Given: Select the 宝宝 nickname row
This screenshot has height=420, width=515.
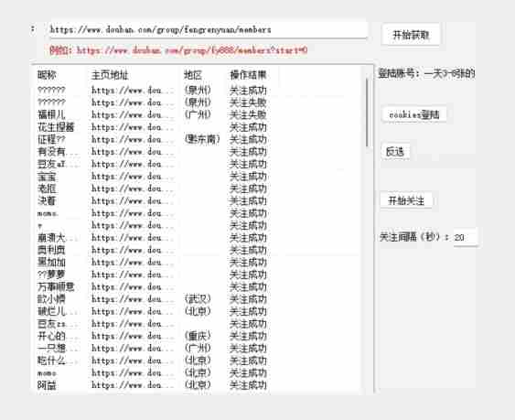Looking at the screenshot, I should click(47, 177).
